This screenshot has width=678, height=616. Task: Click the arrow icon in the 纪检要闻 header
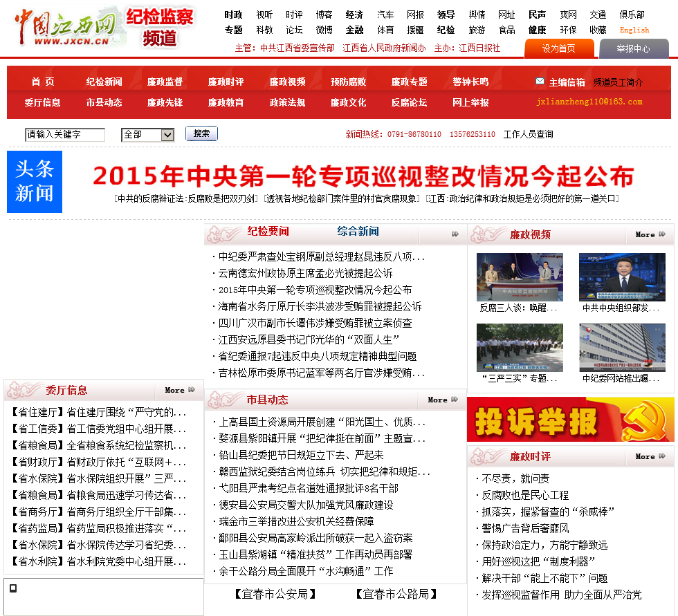click(x=455, y=234)
